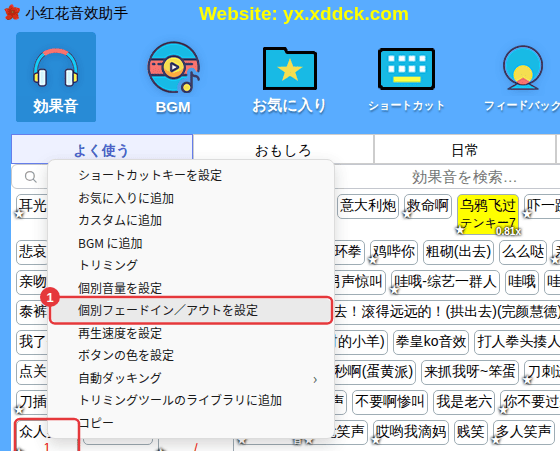Image resolution: width=560 pixels, height=451 pixels.
Task: Toggle favorite star on 乌鸦飞过 button
Action: tap(460, 230)
